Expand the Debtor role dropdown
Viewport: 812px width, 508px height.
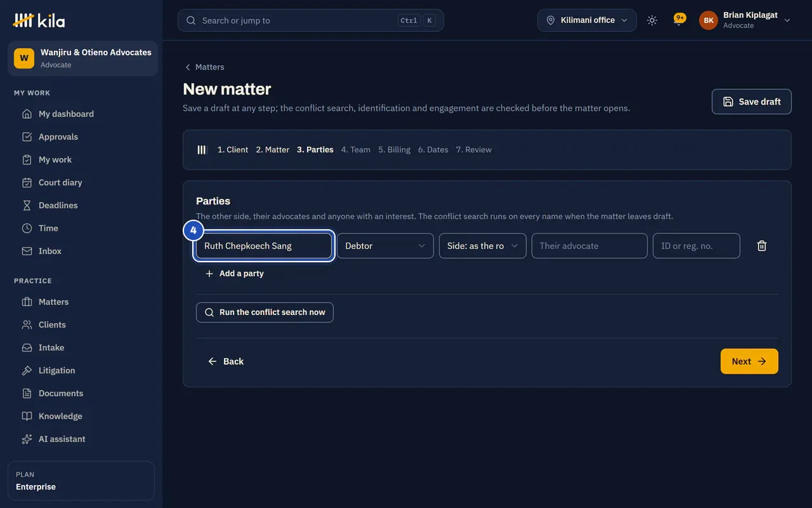(x=385, y=246)
